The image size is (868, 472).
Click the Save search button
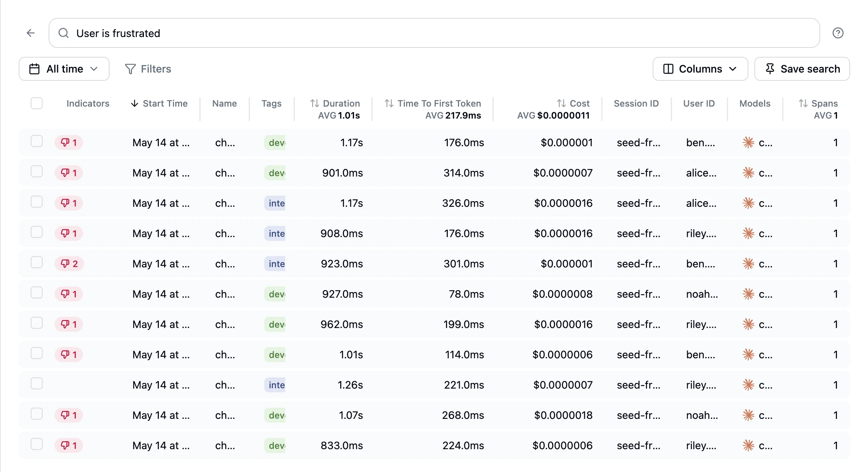tap(802, 69)
